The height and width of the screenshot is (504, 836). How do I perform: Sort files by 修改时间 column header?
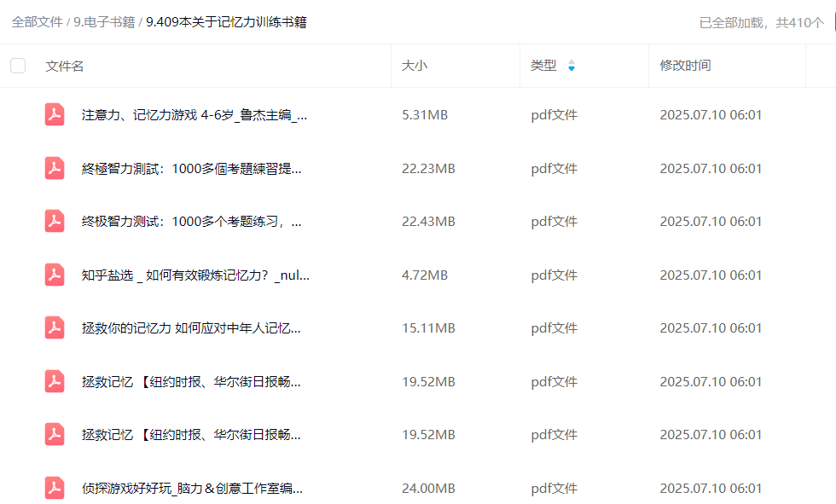pos(685,66)
